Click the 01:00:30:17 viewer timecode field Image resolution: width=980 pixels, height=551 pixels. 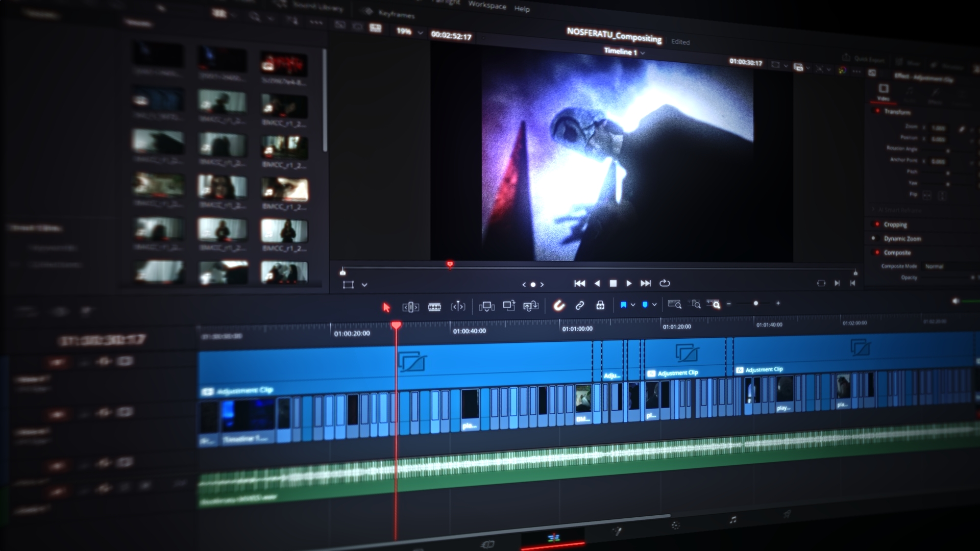pyautogui.click(x=746, y=62)
